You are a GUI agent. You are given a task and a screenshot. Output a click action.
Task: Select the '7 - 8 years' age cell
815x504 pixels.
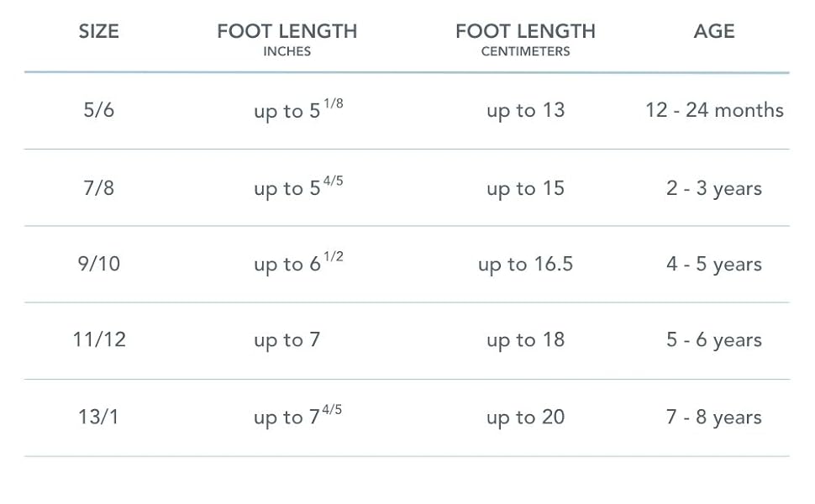tap(714, 417)
